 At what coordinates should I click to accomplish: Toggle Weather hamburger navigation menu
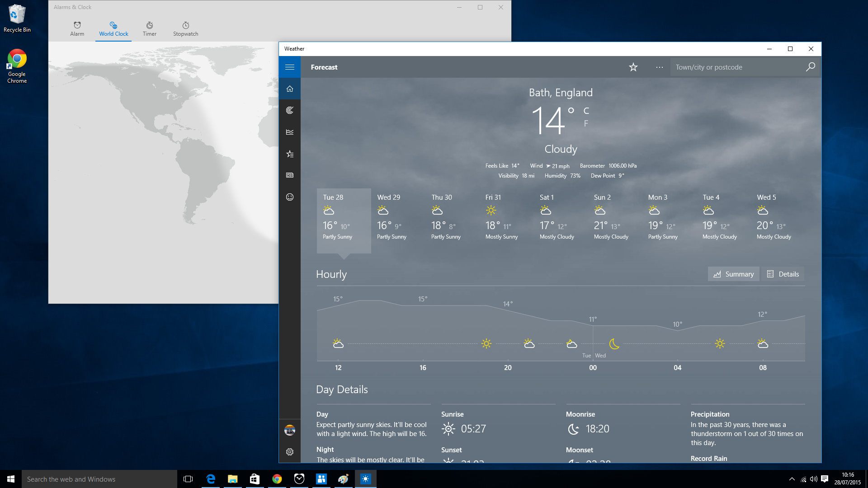point(290,67)
